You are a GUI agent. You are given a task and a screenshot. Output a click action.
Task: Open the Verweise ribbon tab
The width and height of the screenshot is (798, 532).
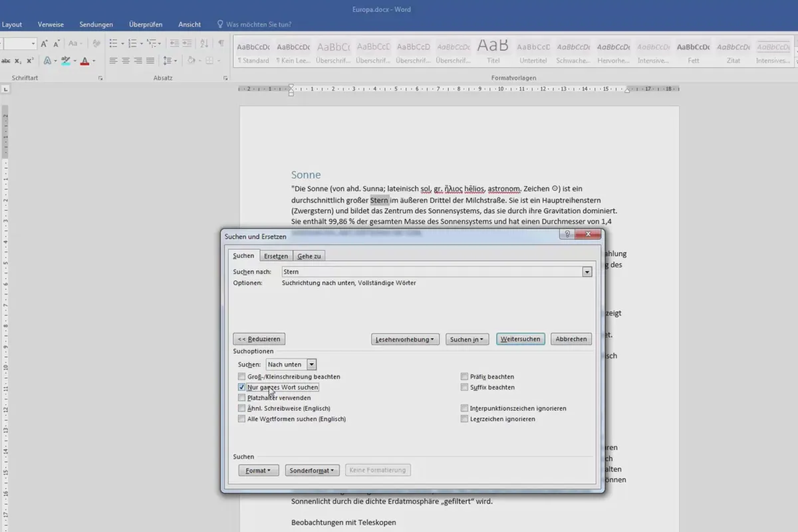pyautogui.click(x=51, y=25)
